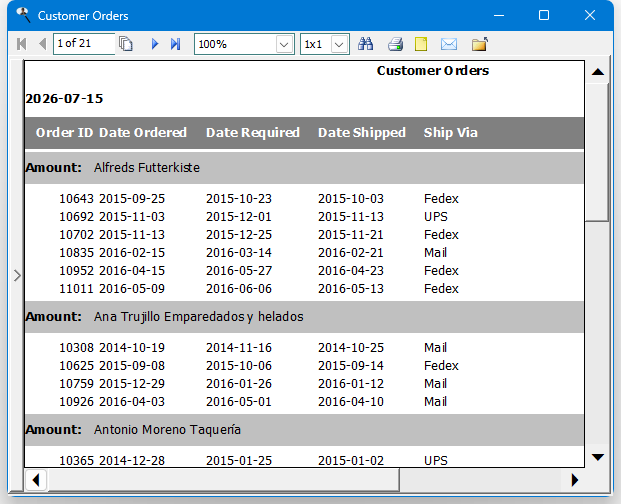Click date ordered 2015-12-29

point(132,384)
